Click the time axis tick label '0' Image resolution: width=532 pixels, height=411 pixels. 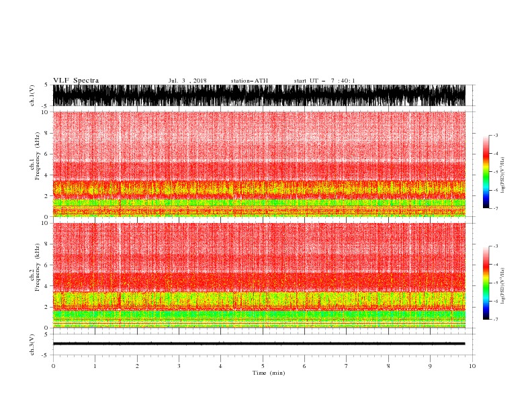coord(53,366)
